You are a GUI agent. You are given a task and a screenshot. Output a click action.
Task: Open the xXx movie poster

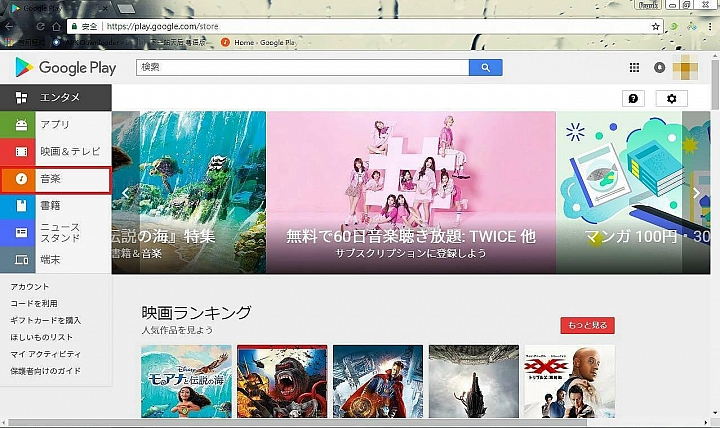[569, 382]
